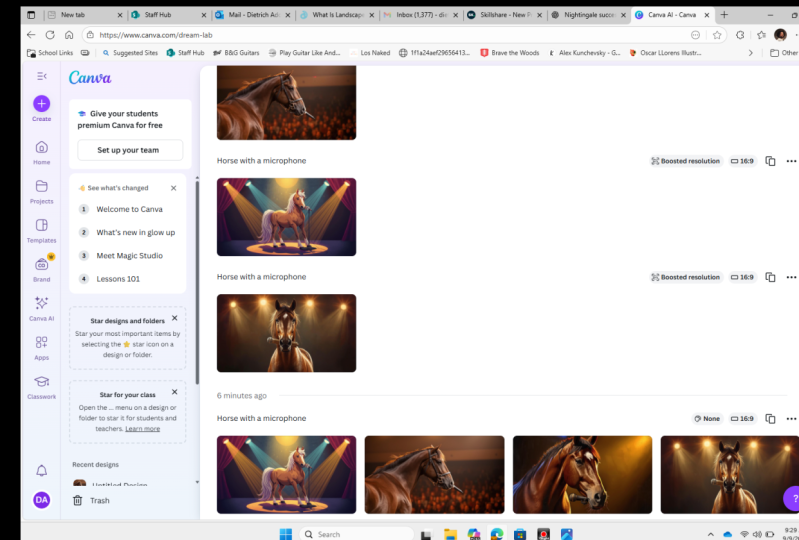799x540 pixels.
Task: Click the None style chip
Action: pyautogui.click(x=707, y=419)
